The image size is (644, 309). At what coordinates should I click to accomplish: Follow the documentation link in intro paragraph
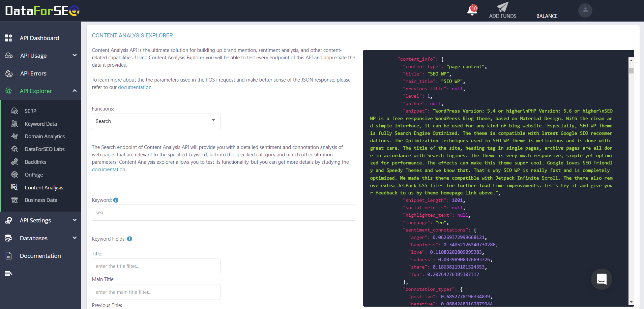pyautogui.click(x=135, y=87)
